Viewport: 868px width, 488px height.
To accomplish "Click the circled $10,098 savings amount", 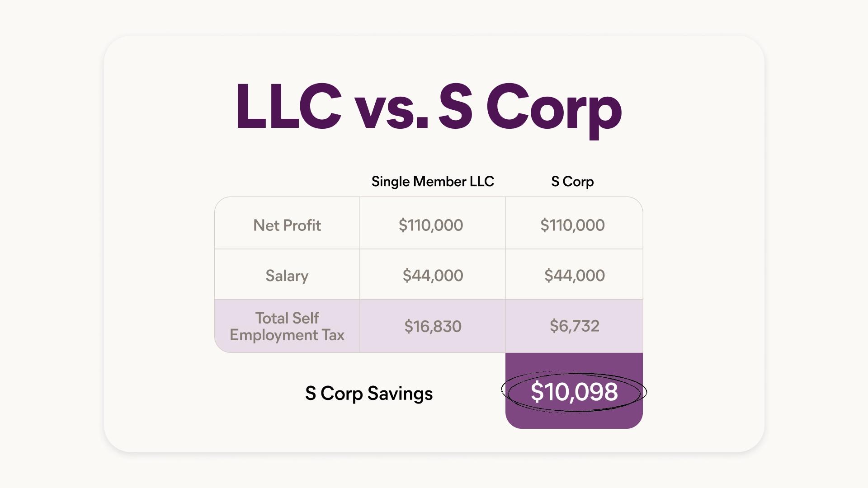I will 574,391.
